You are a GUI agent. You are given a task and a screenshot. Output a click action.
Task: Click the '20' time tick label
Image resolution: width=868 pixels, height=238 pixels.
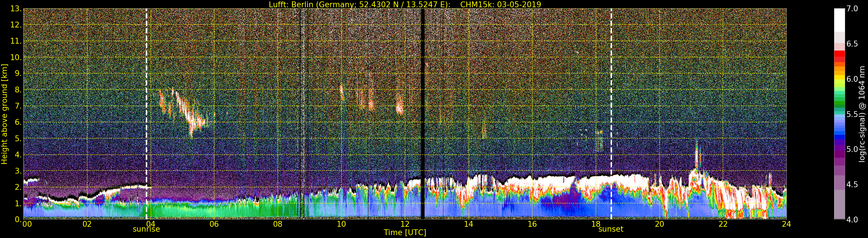pyautogui.click(x=659, y=224)
